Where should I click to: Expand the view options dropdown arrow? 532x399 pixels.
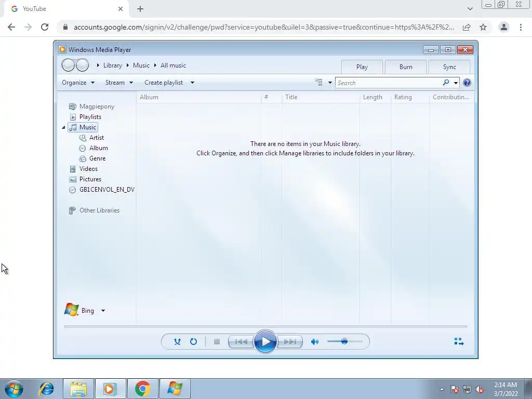coord(330,83)
